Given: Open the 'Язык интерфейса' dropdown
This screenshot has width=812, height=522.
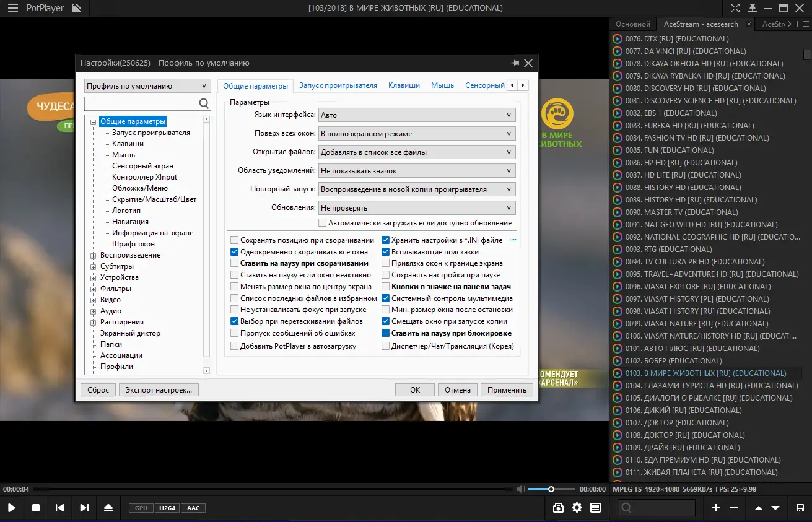Looking at the screenshot, I should click(416, 115).
